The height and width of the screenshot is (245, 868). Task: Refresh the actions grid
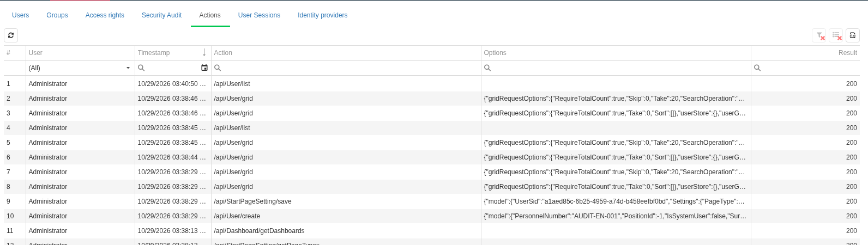click(x=11, y=35)
